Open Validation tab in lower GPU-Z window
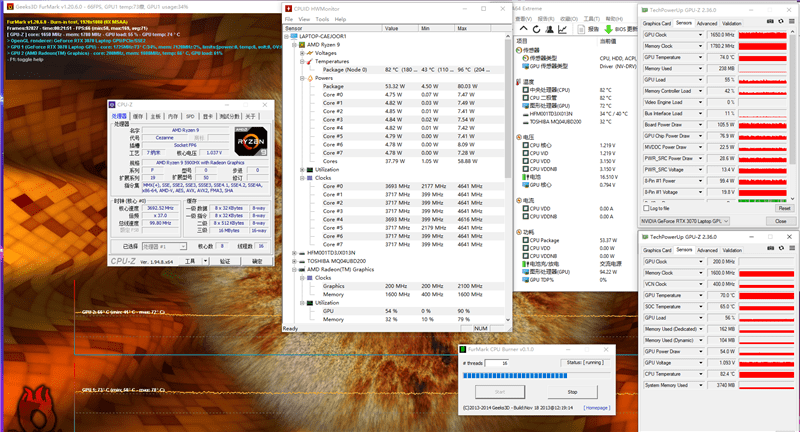 pyautogui.click(x=732, y=250)
